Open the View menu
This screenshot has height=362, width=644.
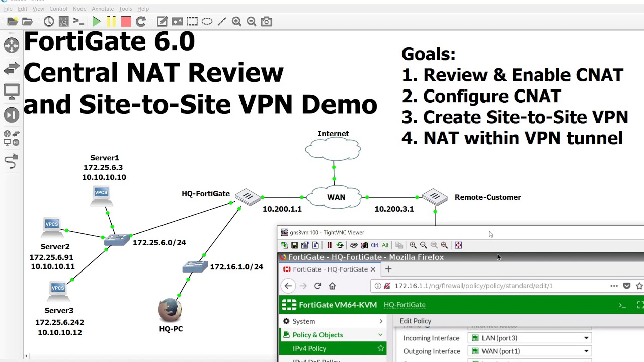click(x=38, y=9)
